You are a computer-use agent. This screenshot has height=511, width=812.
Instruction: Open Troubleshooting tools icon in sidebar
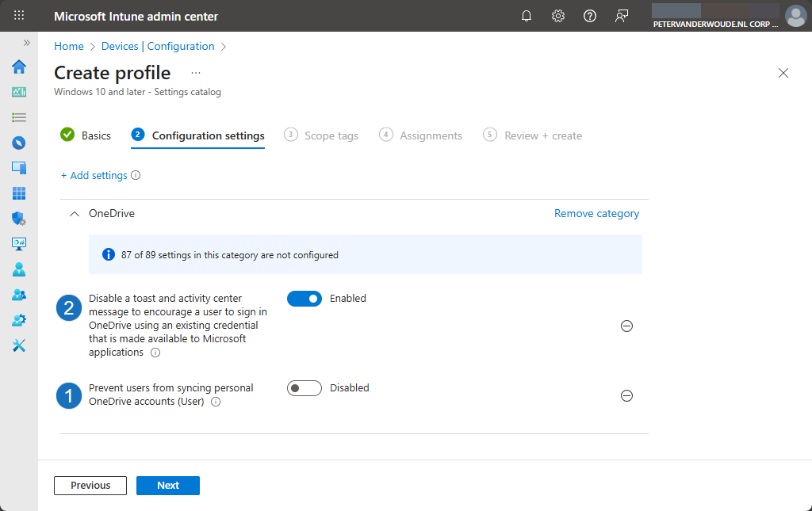[19, 345]
